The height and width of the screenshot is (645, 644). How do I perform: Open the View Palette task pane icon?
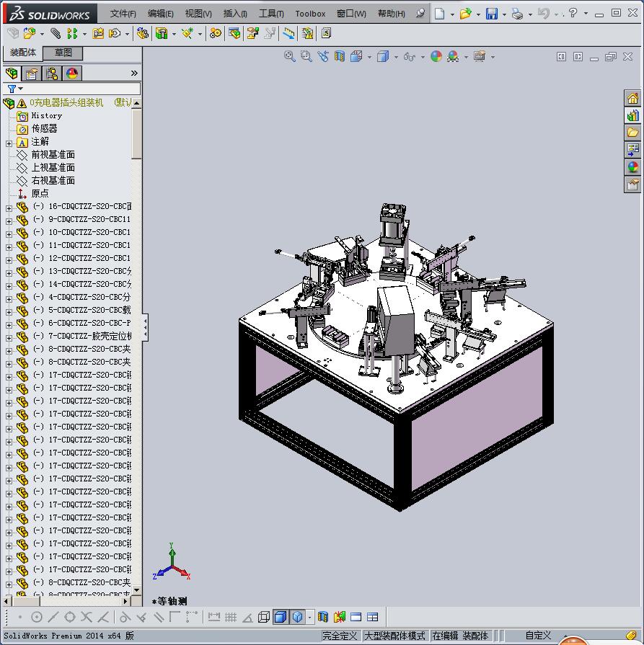(x=632, y=150)
